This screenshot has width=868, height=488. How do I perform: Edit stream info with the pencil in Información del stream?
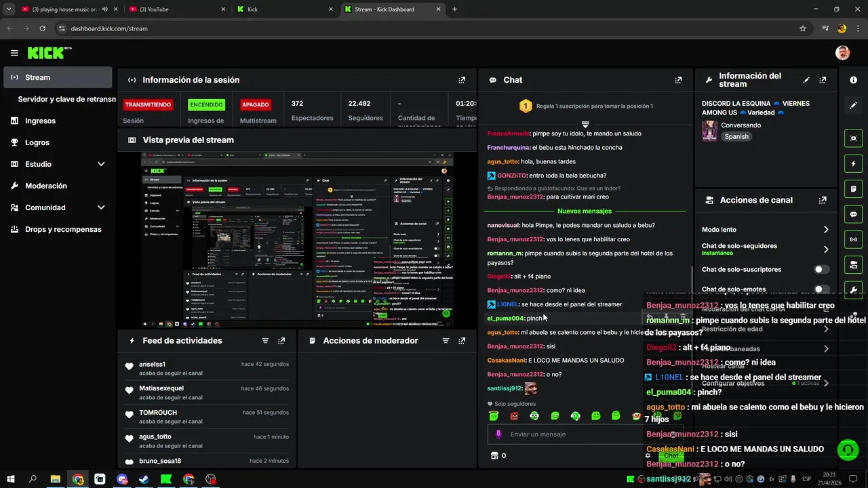pos(806,80)
